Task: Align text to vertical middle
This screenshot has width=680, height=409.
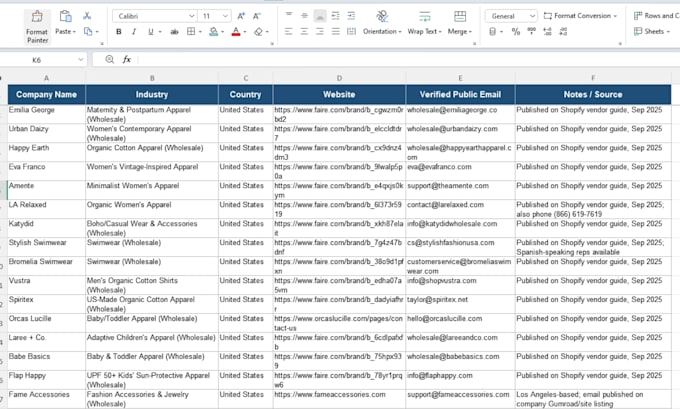Action: [x=304, y=16]
